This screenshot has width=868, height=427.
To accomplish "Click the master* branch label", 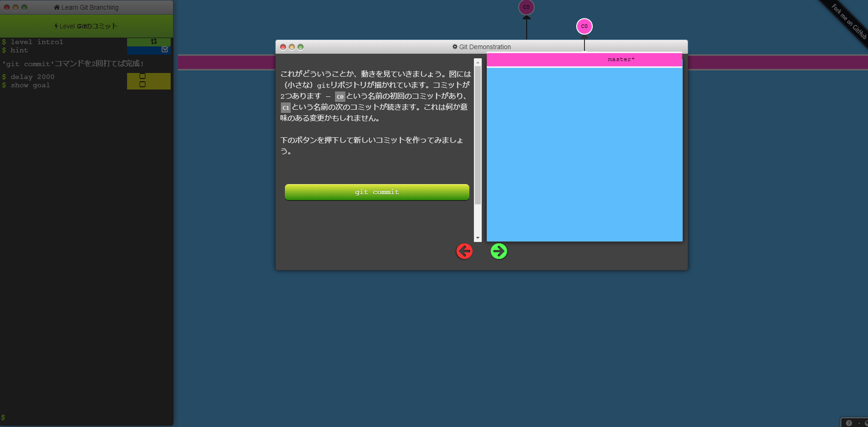I will (x=620, y=59).
